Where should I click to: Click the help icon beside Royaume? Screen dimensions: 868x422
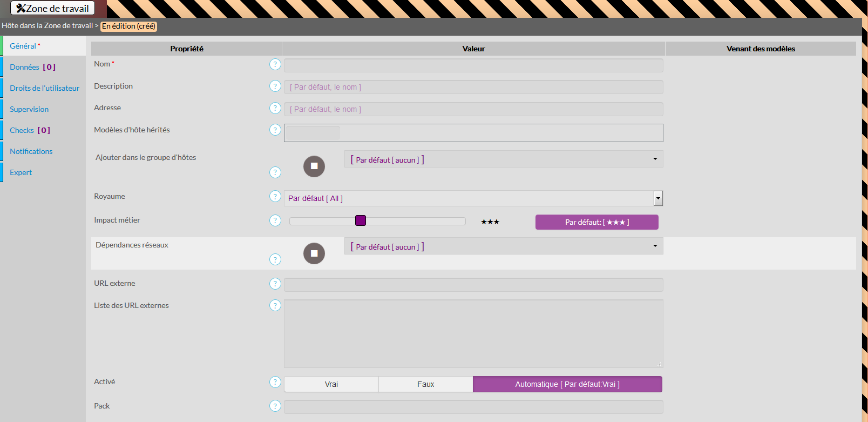(x=275, y=197)
